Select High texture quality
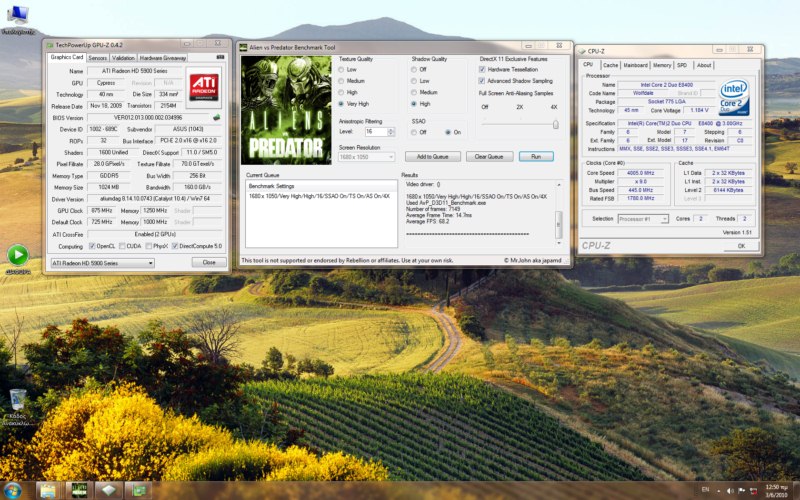Viewport: 800px width, 500px height. 348,92
